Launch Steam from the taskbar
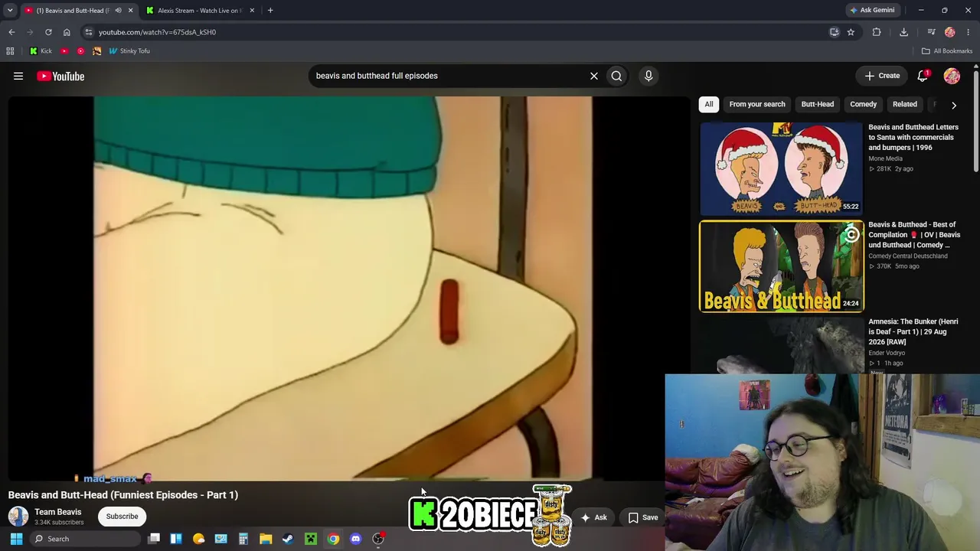The height and width of the screenshot is (551, 980). [x=288, y=539]
